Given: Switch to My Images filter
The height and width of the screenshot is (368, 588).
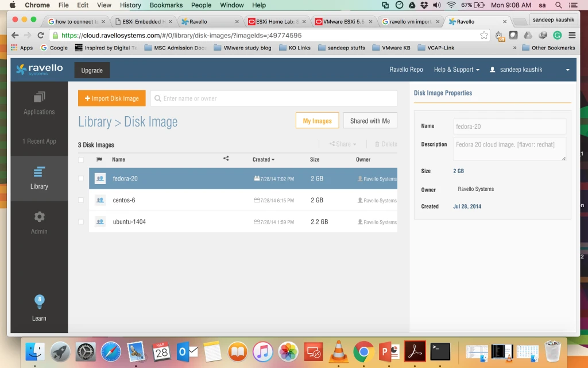Looking at the screenshot, I should point(317,121).
